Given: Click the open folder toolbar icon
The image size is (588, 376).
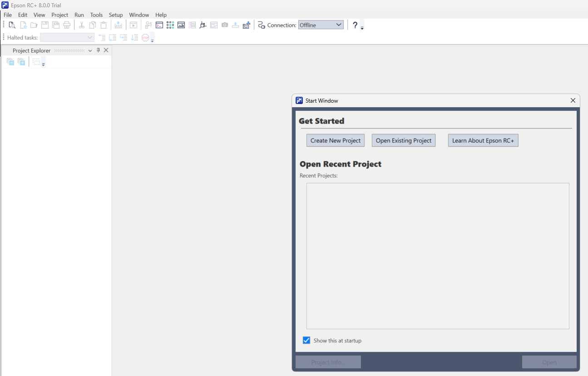Looking at the screenshot, I should click(34, 25).
